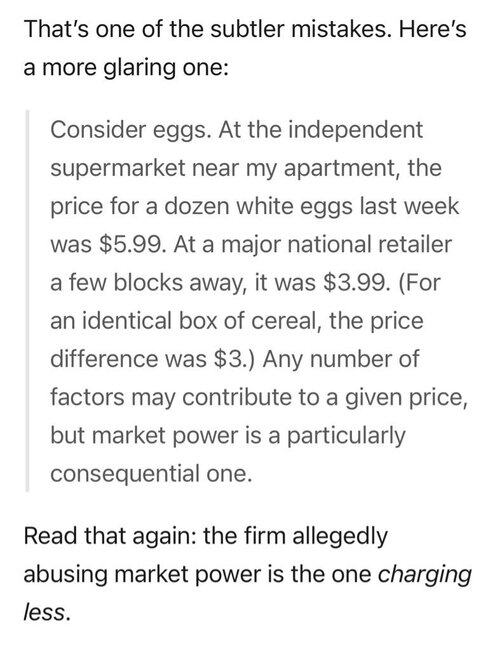The height and width of the screenshot is (650, 500).
Task: Click the word "supermarket" in the quote
Action: [x=118, y=169]
